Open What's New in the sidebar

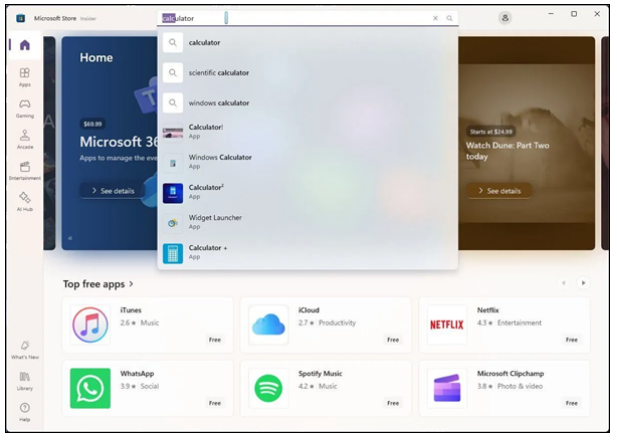coord(24,350)
